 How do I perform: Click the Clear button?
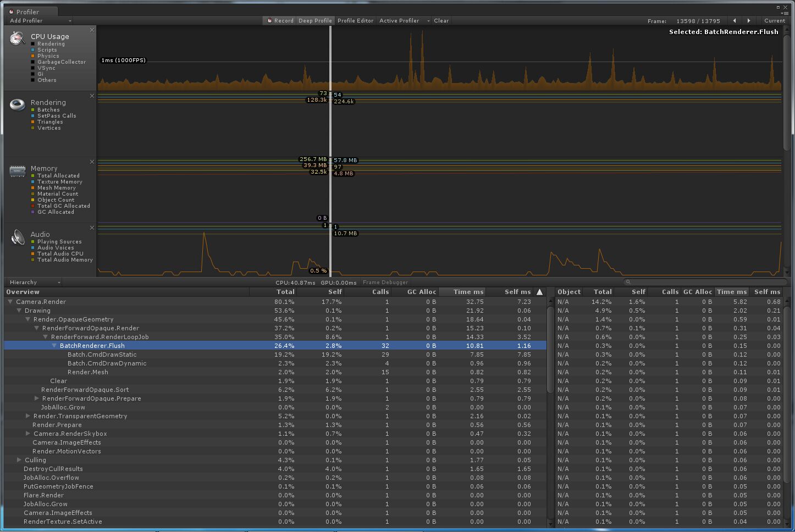(441, 20)
